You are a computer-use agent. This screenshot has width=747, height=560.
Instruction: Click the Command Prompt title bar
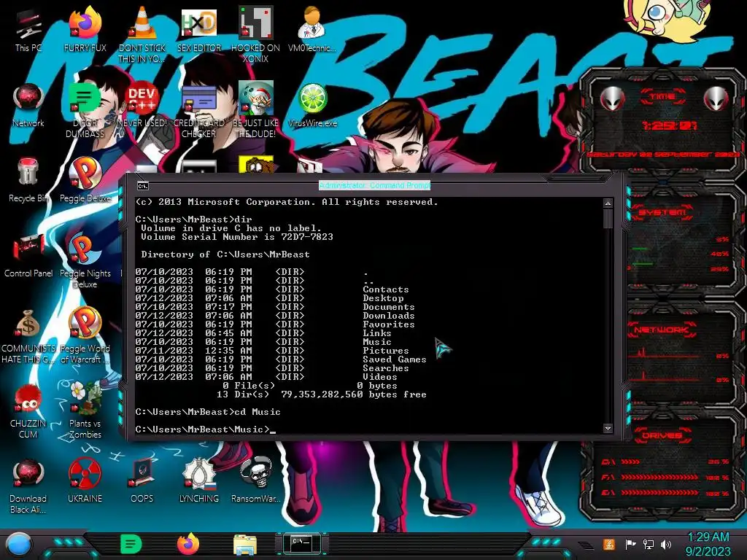click(x=374, y=185)
